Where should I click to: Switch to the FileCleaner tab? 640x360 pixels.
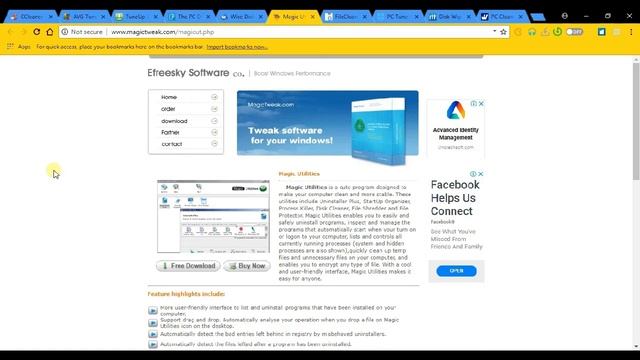click(346, 17)
